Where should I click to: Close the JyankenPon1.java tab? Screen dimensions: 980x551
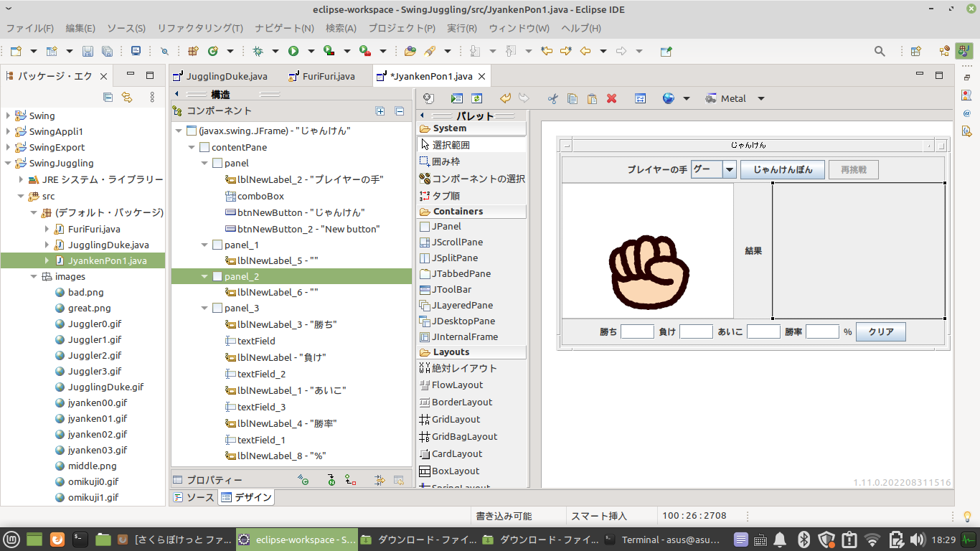tap(481, 76)
